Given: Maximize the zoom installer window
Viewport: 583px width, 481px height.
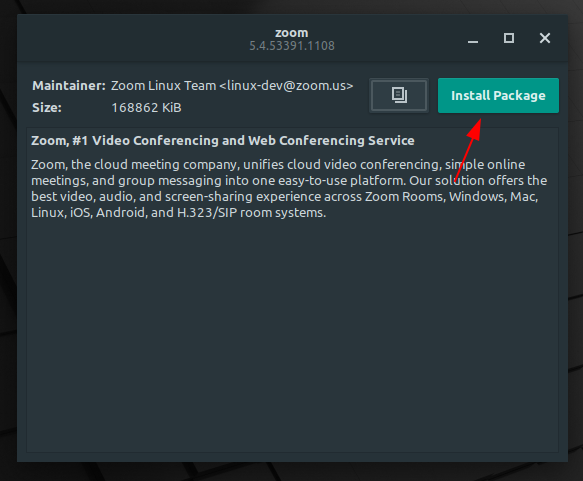Looking at the screenshot, I should click(509, 38).
